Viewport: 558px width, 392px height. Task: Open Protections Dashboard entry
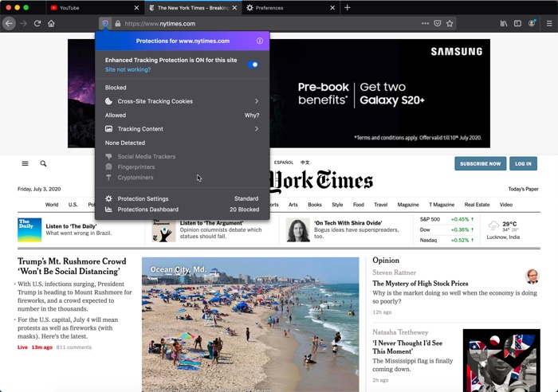(182, 210)
